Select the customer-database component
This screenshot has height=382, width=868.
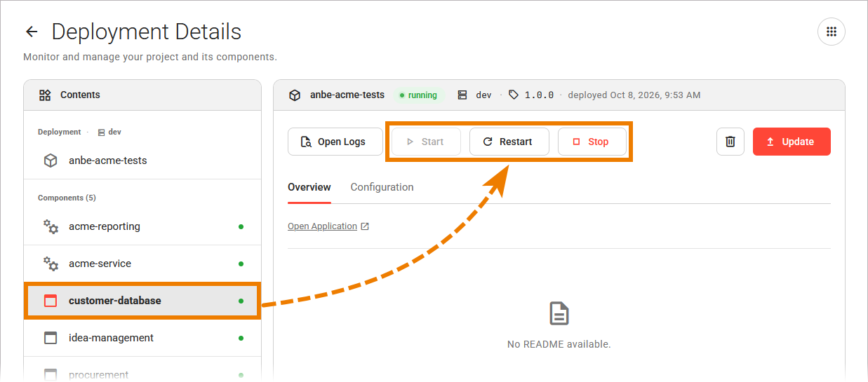(142, 301)
